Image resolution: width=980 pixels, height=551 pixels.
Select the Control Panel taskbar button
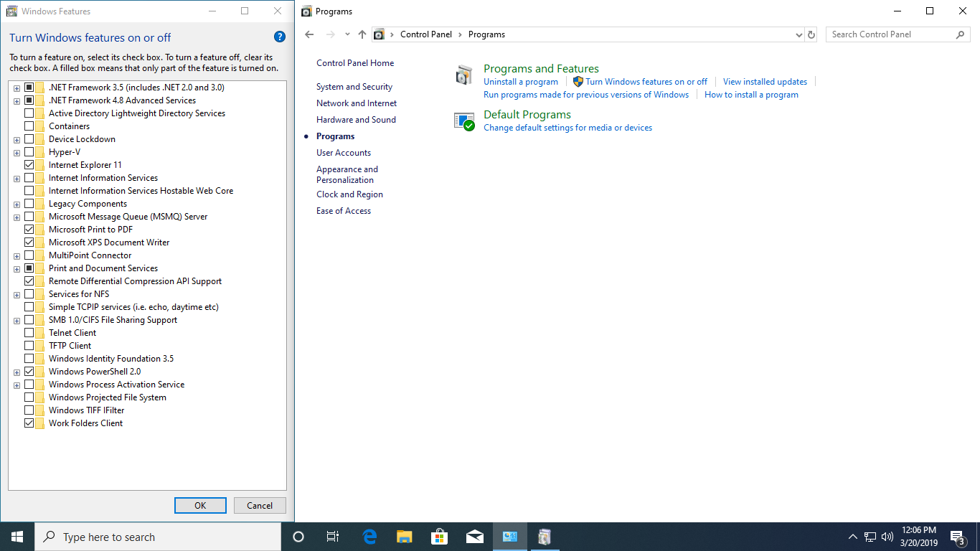[510, 537]
